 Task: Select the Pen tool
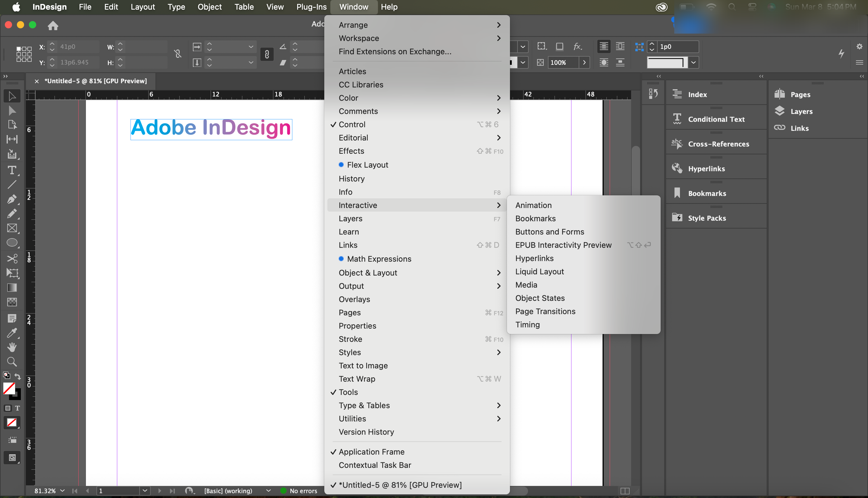pos(12,199)
